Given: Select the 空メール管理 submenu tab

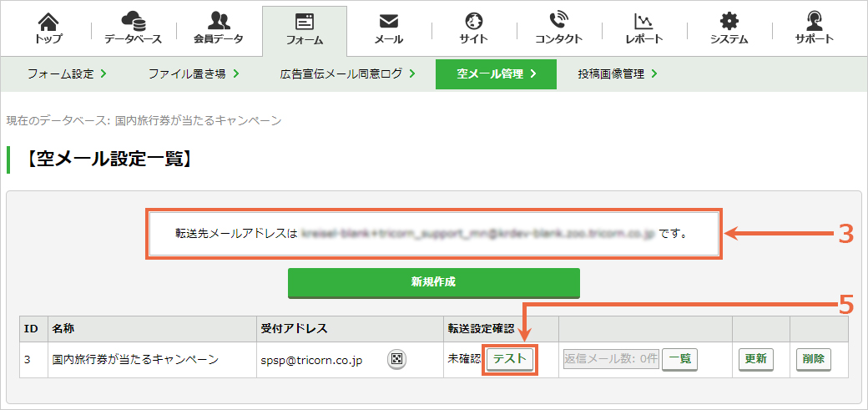Looking at the screenshot, I should [x=496, y=73].
